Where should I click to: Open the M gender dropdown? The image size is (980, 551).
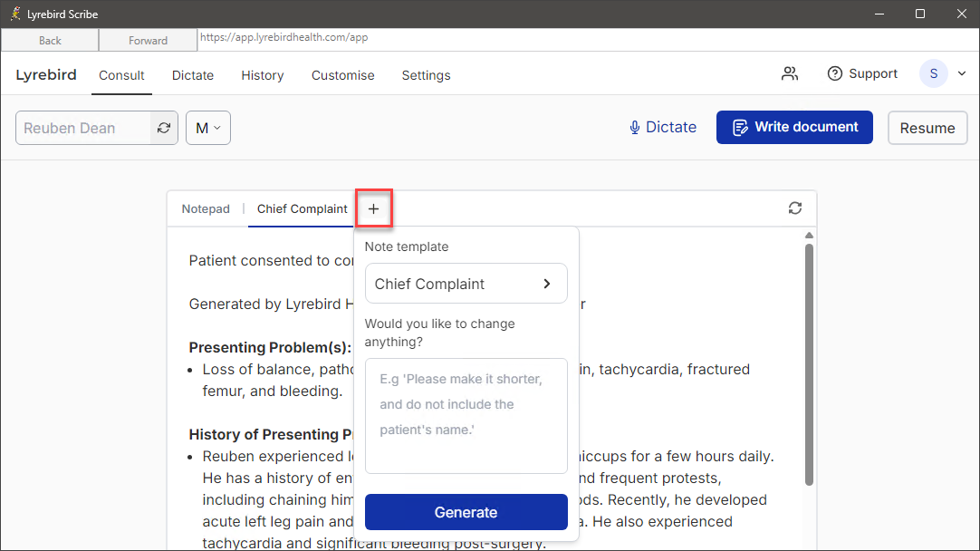(208, 128)
